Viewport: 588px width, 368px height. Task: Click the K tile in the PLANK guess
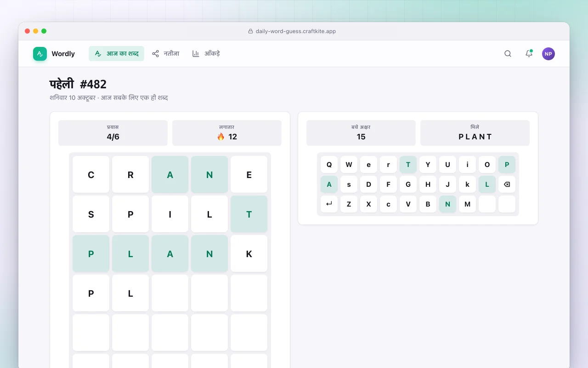249,253
